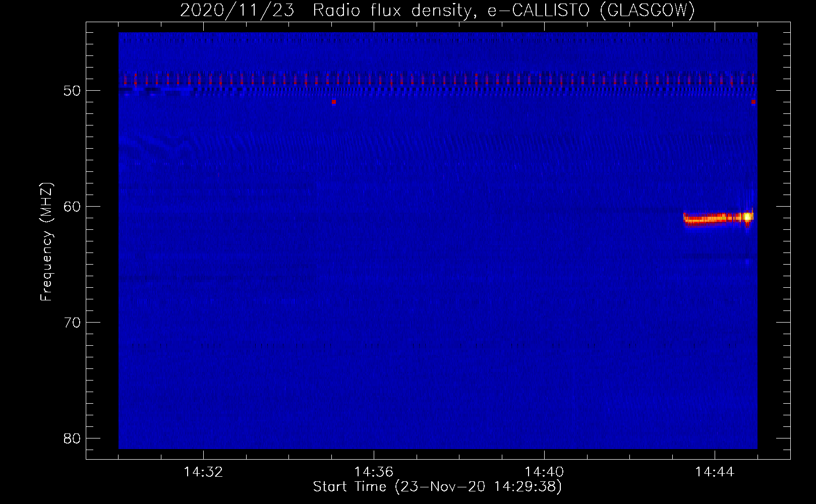Click the plot title mentioning e-CALLISTO (GLASGOW)
Screen dimensions: 816x504
(x=437, y=10)
